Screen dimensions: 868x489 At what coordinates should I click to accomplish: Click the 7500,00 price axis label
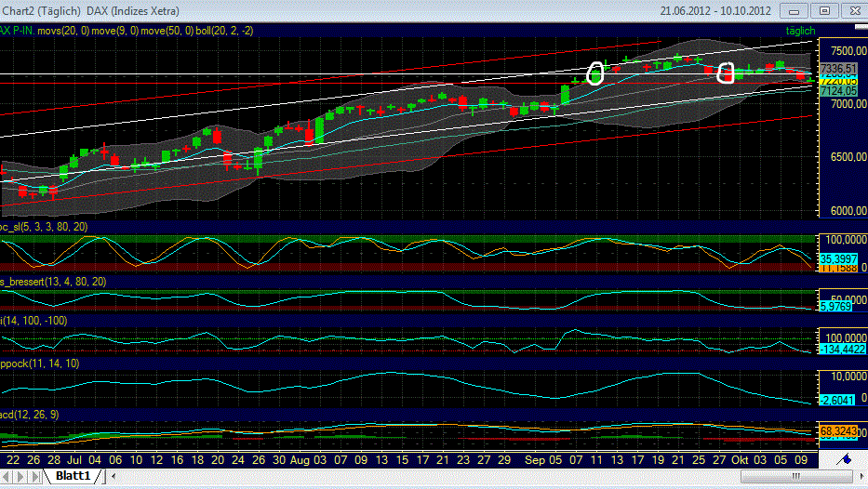(x=848, y=51)
